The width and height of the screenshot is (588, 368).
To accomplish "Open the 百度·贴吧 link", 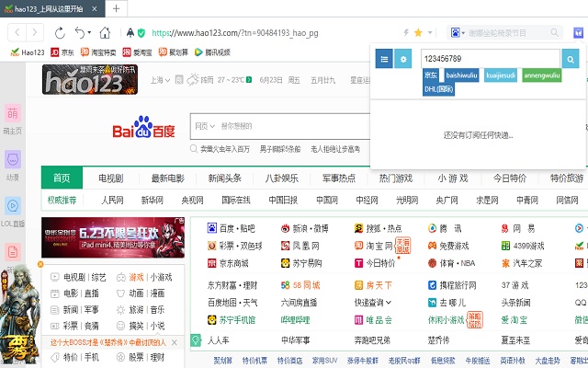I will pos(231,228).
